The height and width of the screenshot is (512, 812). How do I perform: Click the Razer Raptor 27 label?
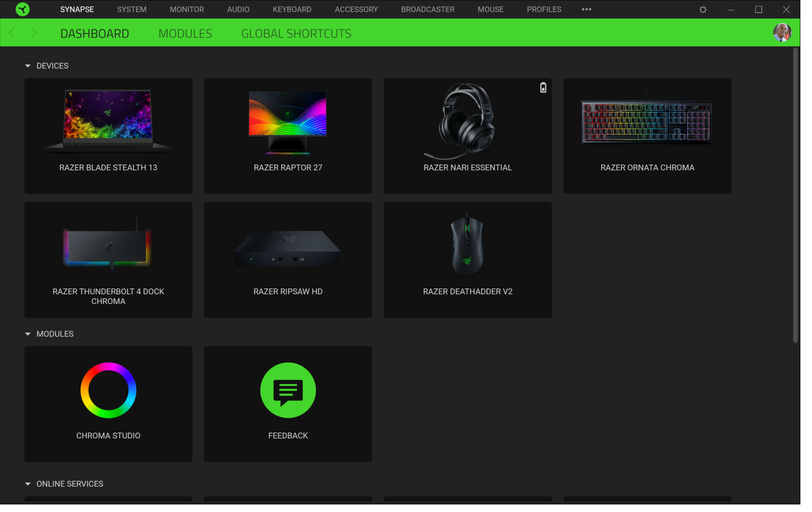coord(288,168)
